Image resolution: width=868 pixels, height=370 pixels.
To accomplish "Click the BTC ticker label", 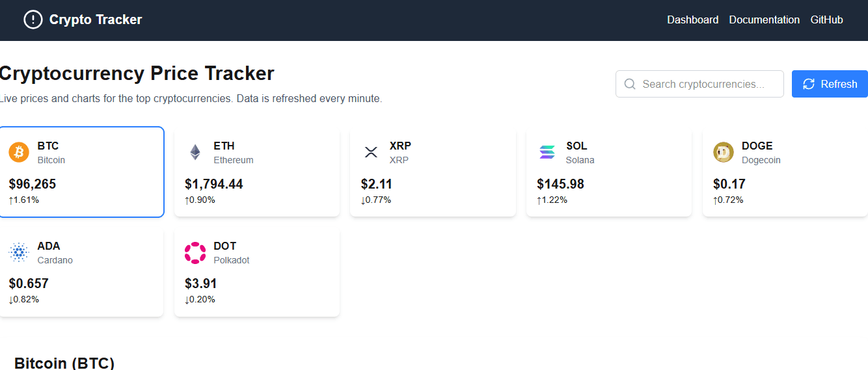I will point(48,146).
